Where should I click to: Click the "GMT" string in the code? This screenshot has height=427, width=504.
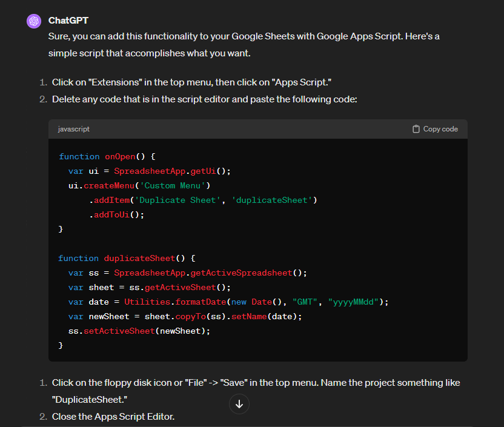[305, 302]
